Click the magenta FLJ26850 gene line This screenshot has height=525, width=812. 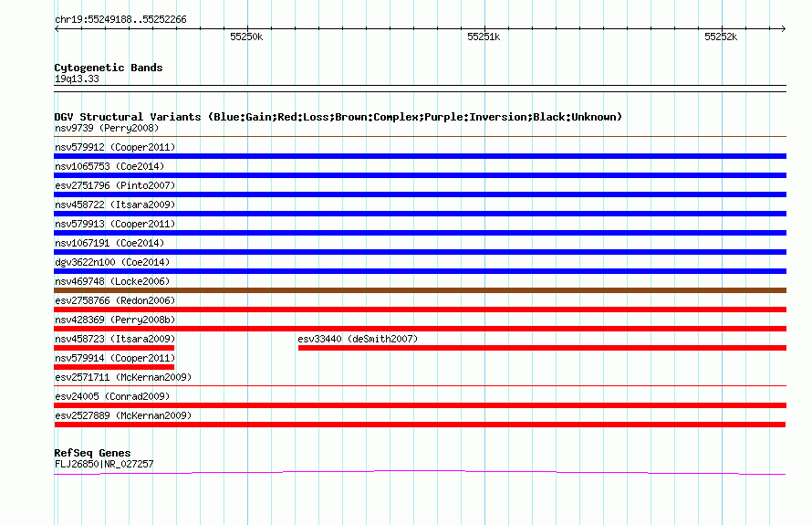[420, 472]
